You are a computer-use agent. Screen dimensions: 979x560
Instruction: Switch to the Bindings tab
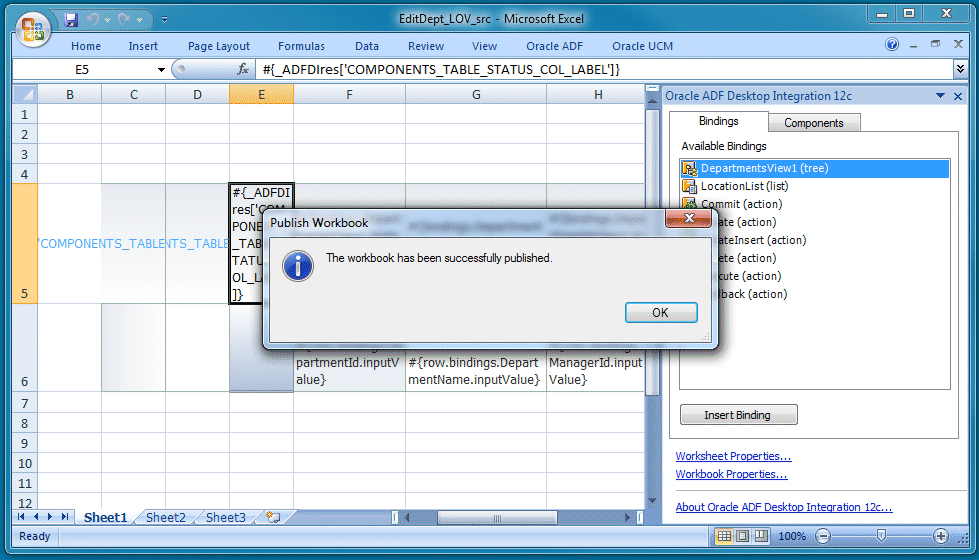719,121
